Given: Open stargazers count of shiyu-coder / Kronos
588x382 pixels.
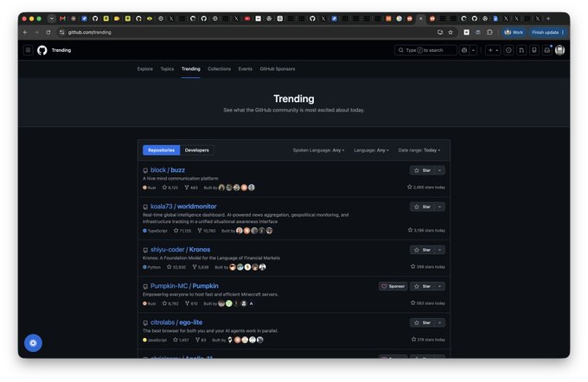Looking at the screenshot, I should (x=176, y=267).
